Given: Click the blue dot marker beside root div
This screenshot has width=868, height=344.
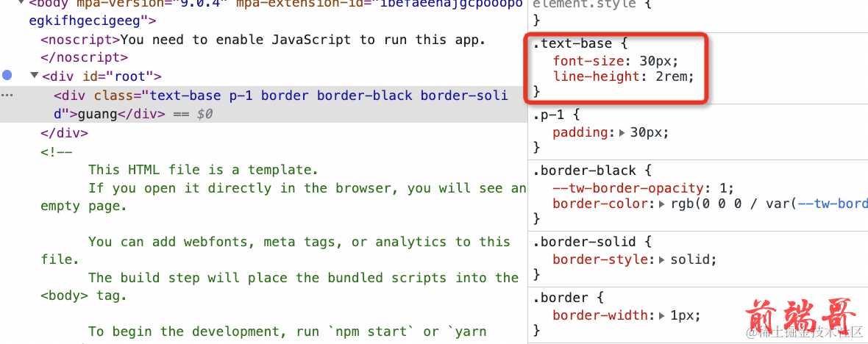Looking at the screenshot, I should pyautogui.click(x=7, y=75).
